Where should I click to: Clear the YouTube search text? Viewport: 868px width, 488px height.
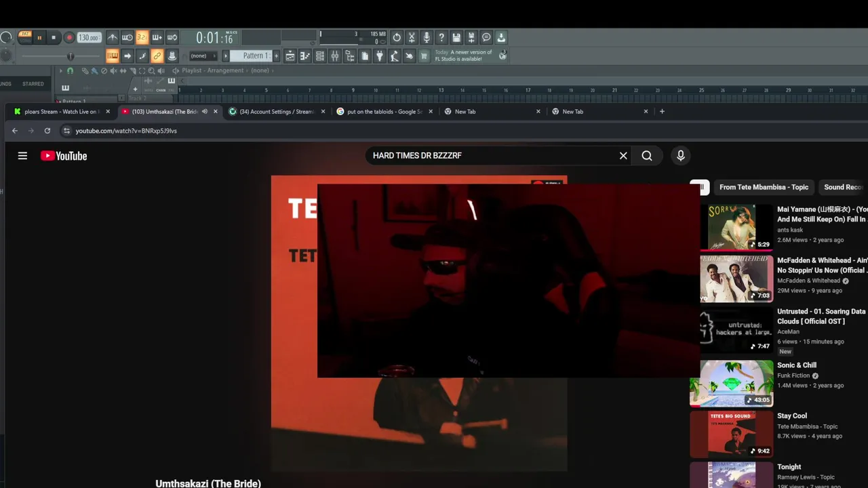tap(623, 156)
